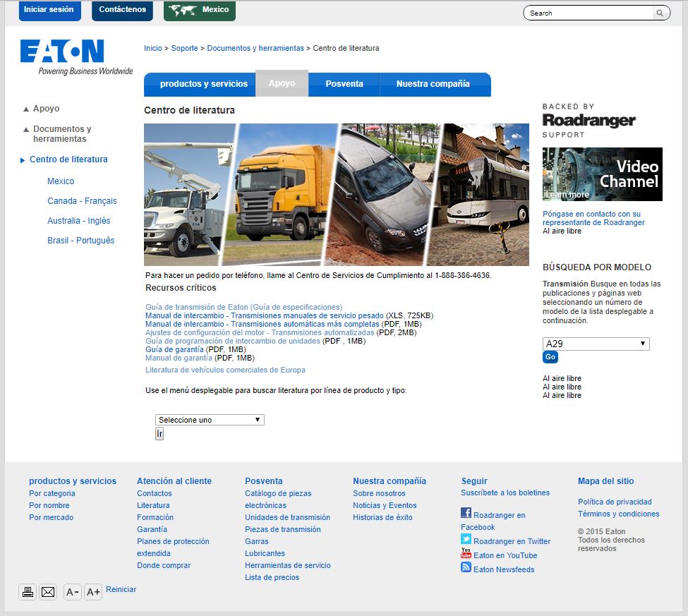Open the Roadranger Facebook icon
The width and height of the screenshot is (688, 616).
click(x=466, y=513)
